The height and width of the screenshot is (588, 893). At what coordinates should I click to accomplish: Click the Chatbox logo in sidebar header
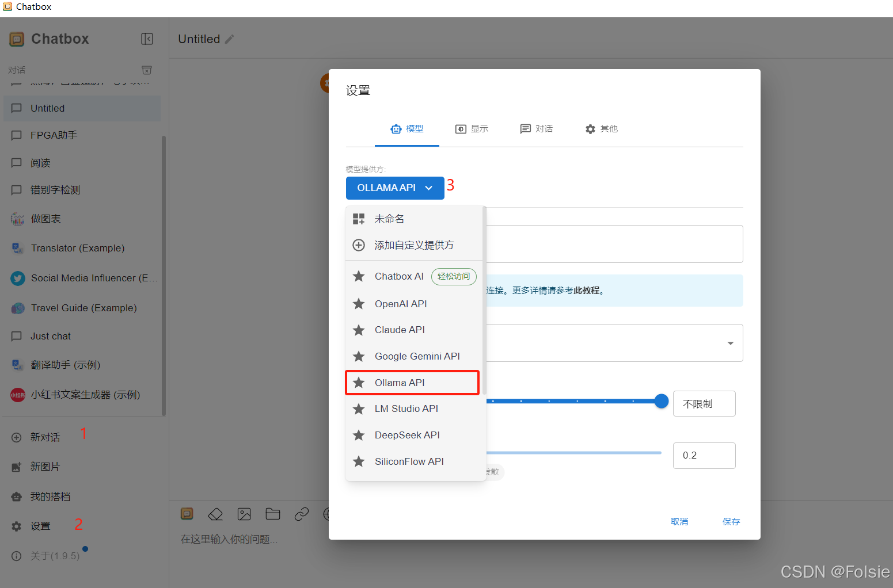(x=17, y=39)
